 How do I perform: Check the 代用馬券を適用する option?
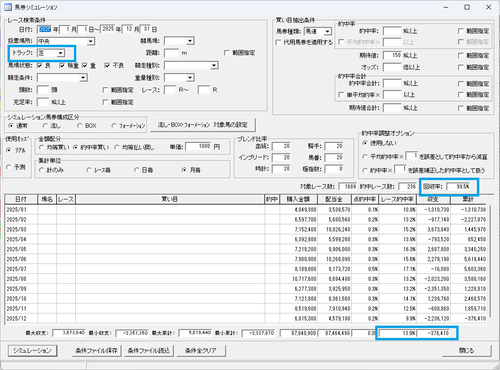point(278,42)
